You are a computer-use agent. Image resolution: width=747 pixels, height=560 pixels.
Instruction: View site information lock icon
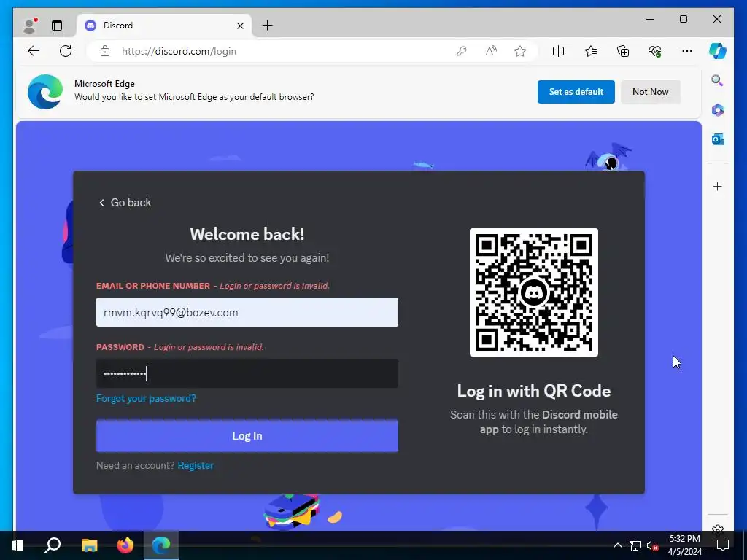pyautogui.click(x=105, y=51)
